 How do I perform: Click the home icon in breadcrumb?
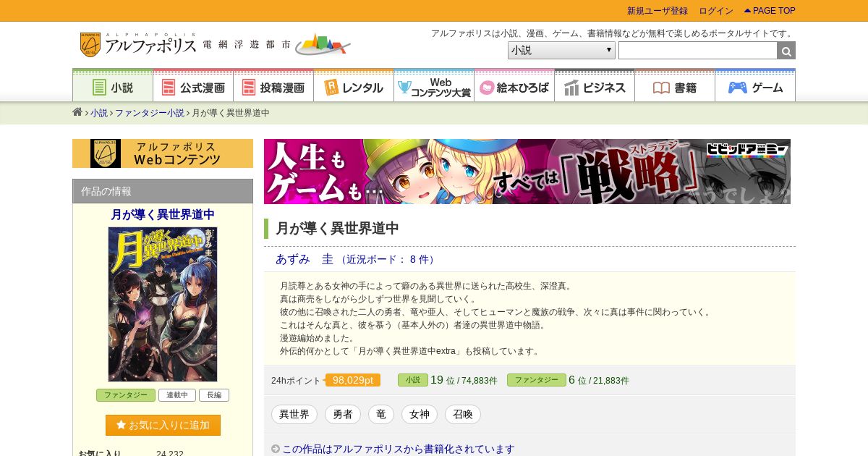click(77, 112)
